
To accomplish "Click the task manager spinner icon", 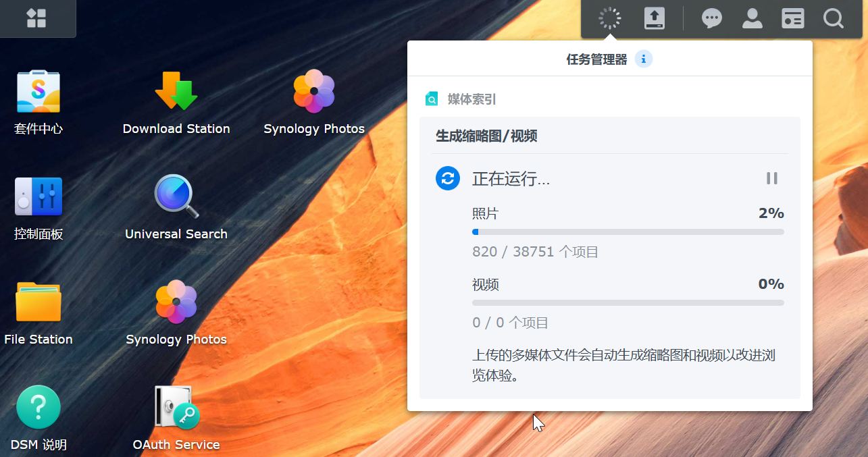I will point(610,18).
